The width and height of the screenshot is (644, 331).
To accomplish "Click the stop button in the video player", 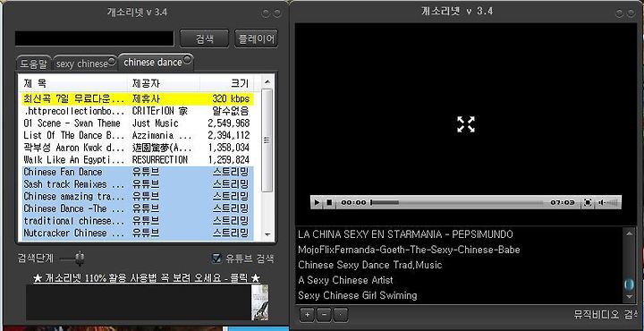I will (x=329, y=202).
